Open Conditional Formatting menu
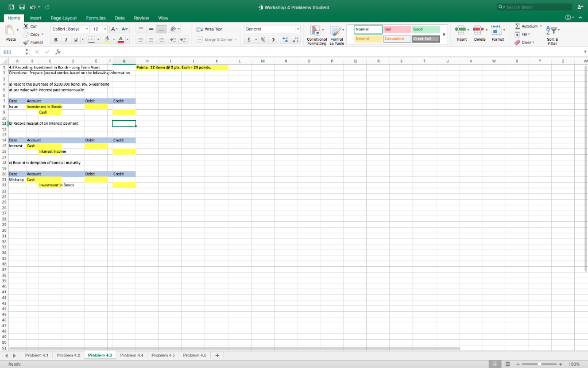This screenshot has height=368, width=588. tap(316, 35)
